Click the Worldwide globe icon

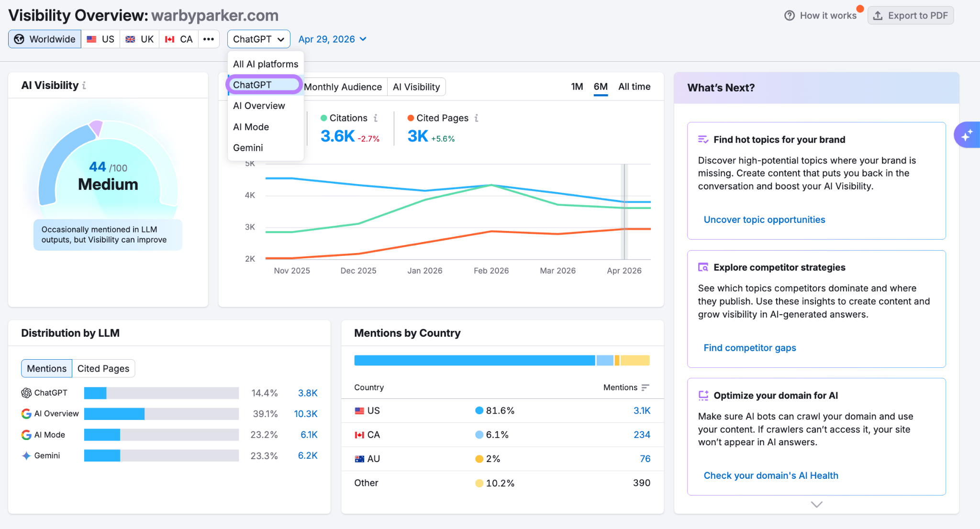pyautogui.click(x=19, y=39)
